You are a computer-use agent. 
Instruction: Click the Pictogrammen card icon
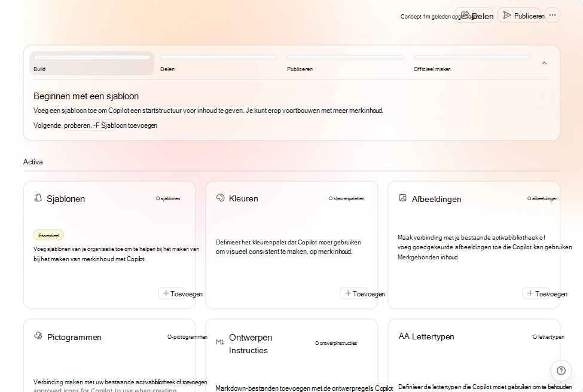tap(38, 336)
